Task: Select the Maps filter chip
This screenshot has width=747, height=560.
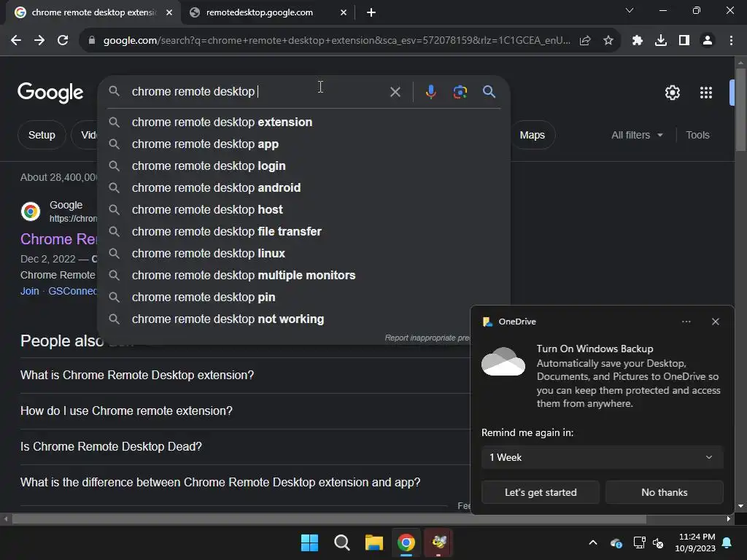Action: [x=532, y=135]
